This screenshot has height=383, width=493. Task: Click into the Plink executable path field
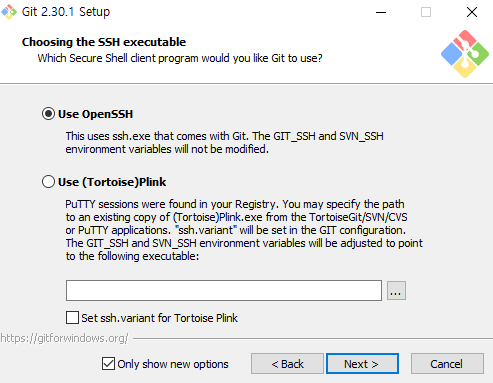pos(224,291)
